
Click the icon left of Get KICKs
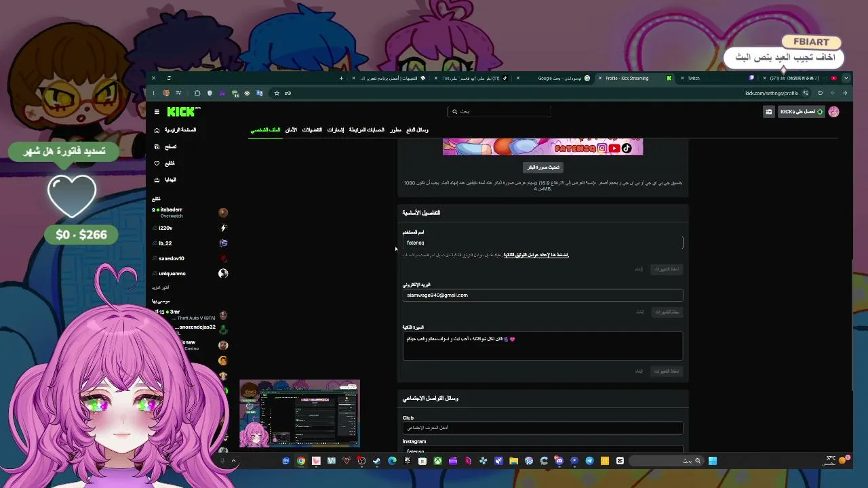[768, 112]
